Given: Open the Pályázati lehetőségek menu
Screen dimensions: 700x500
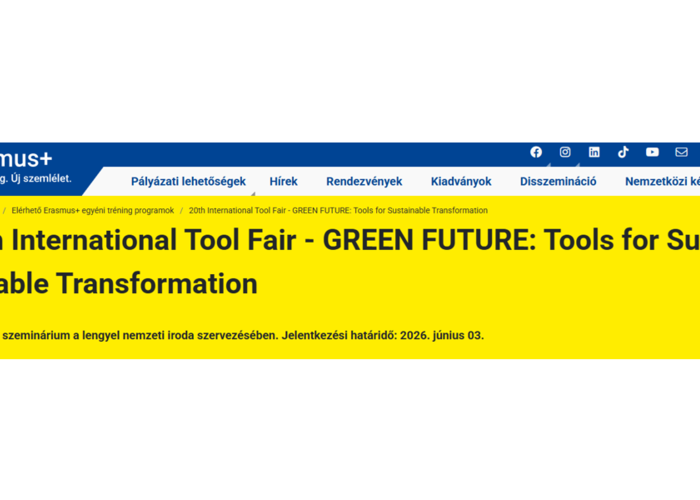Looking at the screenshot, I should click(x=188, y=181).
